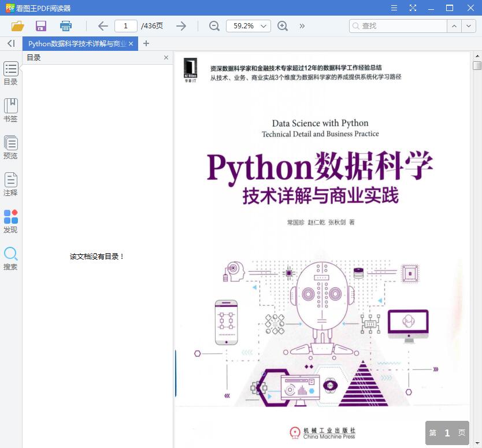This screenshot has width=482, height=448.
Task: Click the scrollbar up arrow
Action: (477, 56)
